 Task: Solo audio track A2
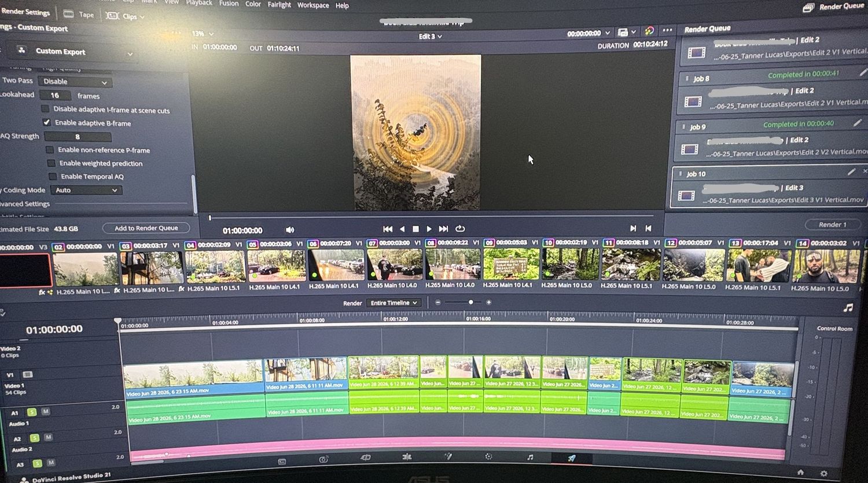point(35,438)
